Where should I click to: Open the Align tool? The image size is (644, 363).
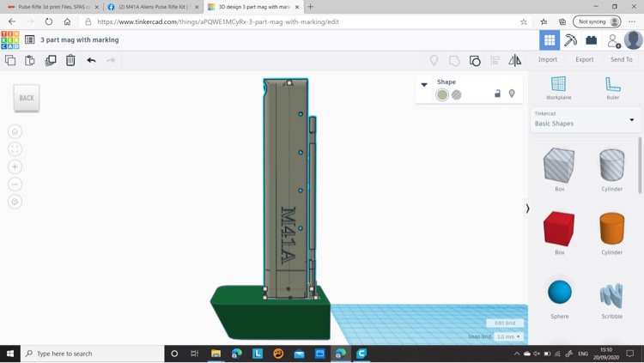[x=495, y=61]
